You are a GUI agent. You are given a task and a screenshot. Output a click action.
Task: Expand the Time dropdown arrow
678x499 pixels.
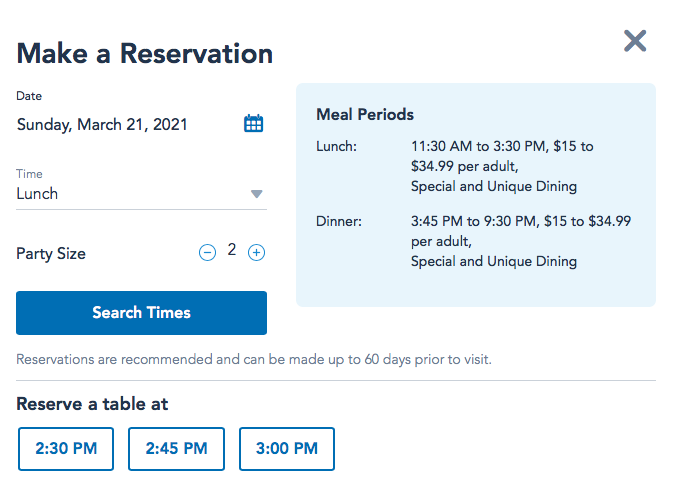tap(256, 194)
